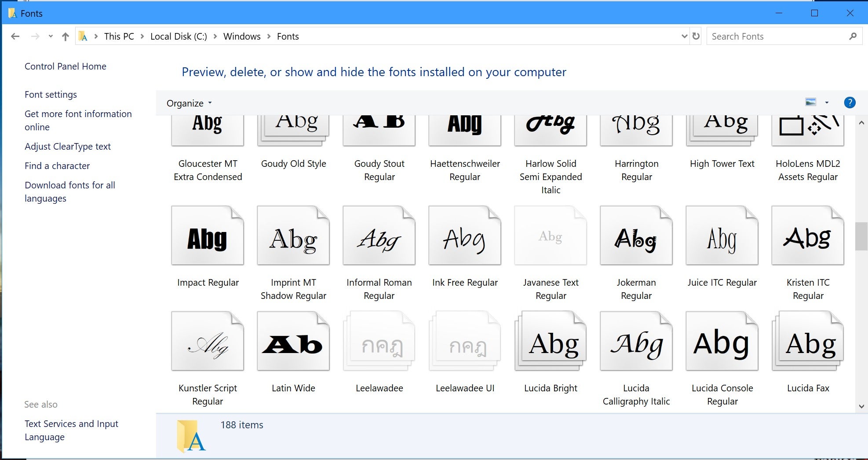The image size is (868, 460).
Task: Open Download fonts for all languages
Action: click(70, 191)
